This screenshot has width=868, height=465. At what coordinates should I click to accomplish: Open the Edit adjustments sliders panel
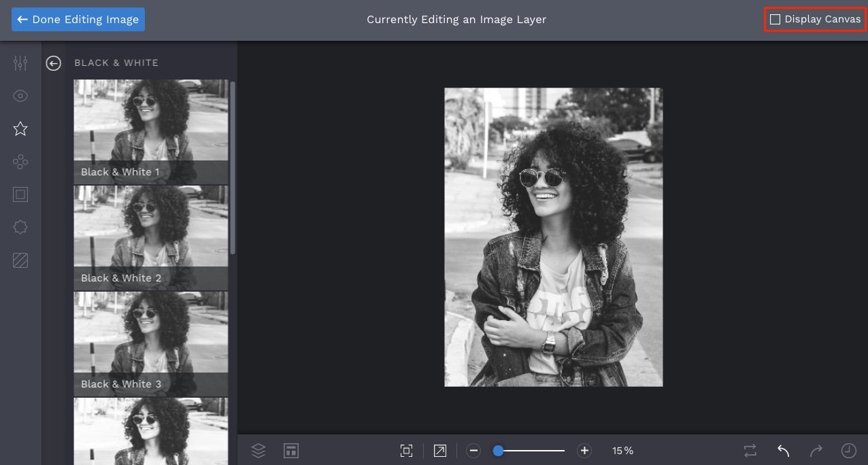tap(20, 63)
